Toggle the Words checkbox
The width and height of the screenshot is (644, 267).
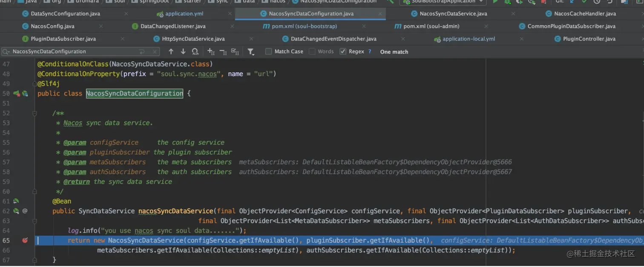coord(312,52)
